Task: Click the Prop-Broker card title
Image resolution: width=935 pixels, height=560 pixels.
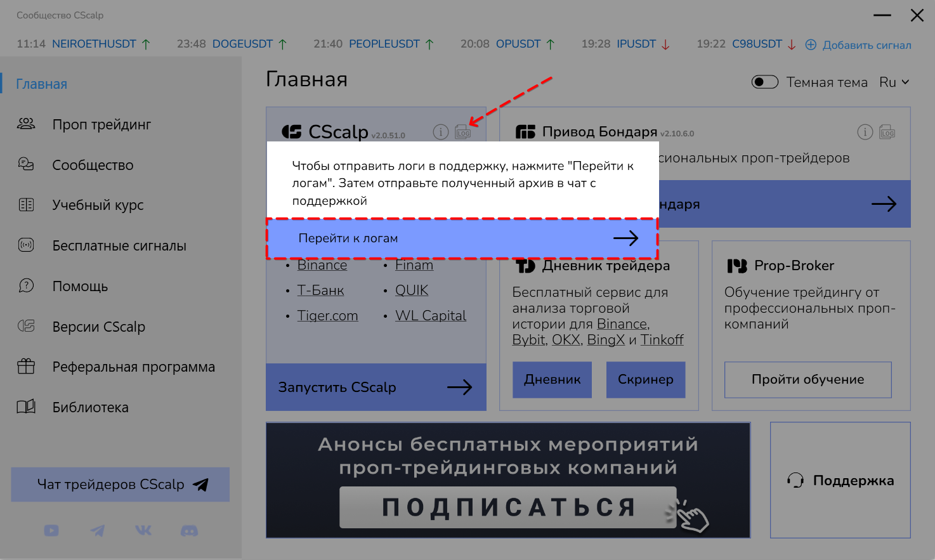Action: click(x=794, y=266)
